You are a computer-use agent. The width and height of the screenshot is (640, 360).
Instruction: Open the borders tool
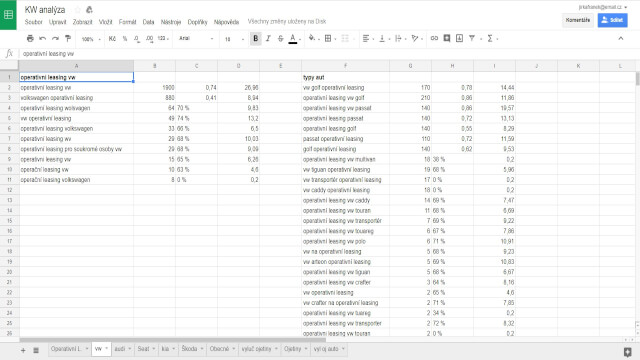[328, 38]
